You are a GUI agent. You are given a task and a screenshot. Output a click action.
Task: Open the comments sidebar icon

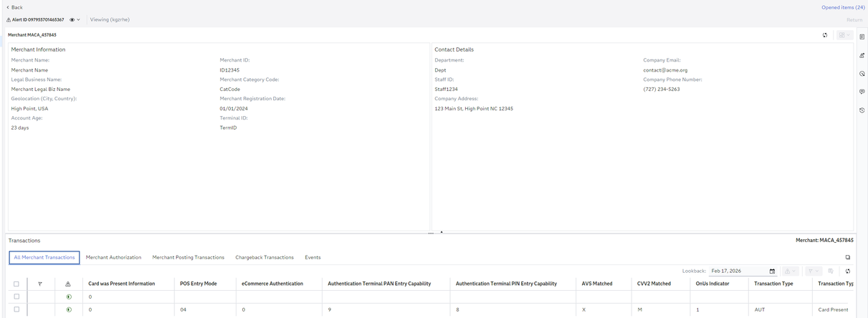[x=862, y=92]
